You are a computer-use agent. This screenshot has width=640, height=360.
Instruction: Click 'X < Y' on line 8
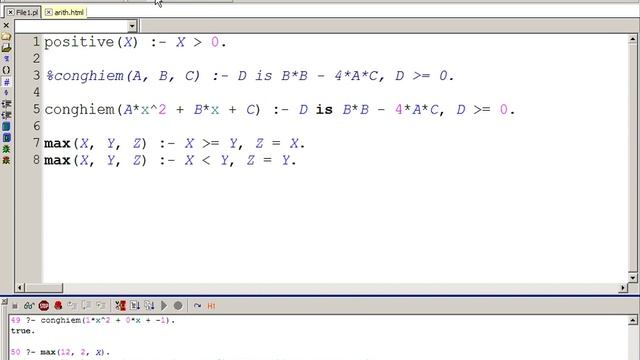[207, 160]
